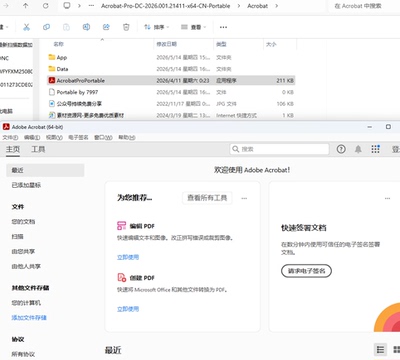This screenshot has width=400, height=360.
Task: Switch to list view in the Recent section
Action: pyautogui.click(x=380, y=349)
